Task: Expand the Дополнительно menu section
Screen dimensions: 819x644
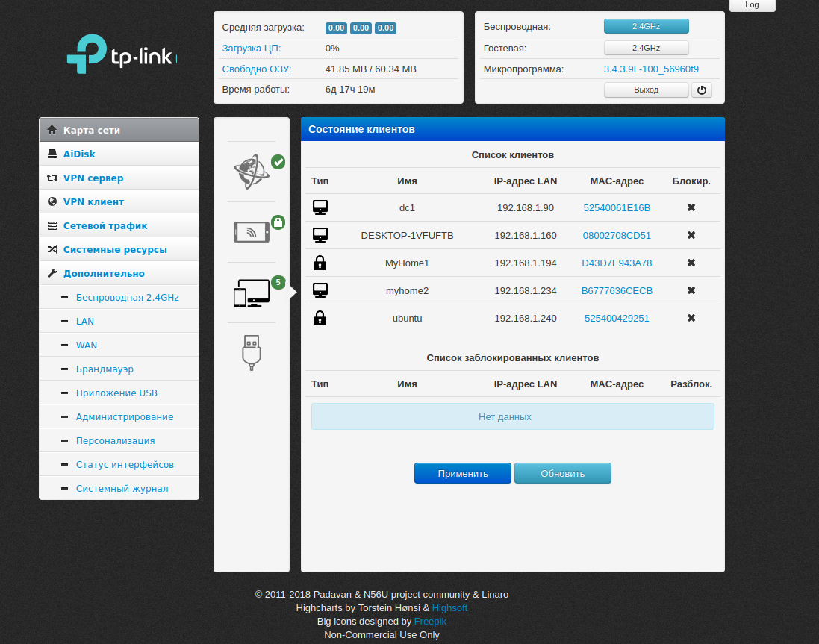Action: (x=104, y=273)
